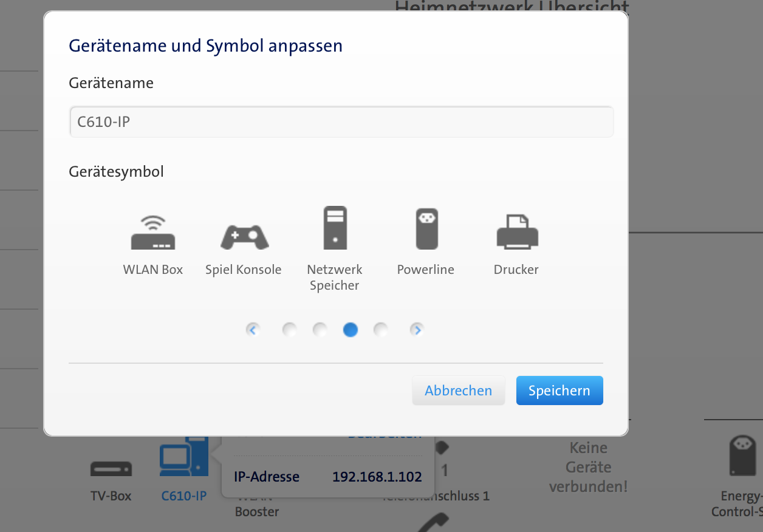
Task: Switch to fourth symbol page dot
Action: 381,330
